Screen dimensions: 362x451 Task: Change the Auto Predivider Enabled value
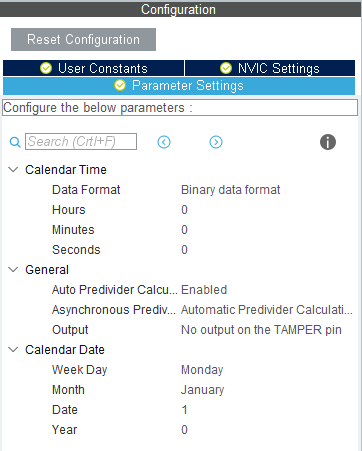point(204,290)
